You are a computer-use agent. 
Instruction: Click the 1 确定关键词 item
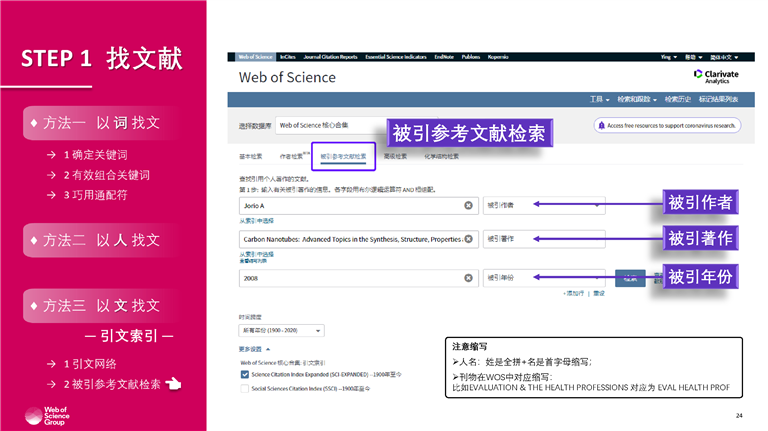(x=96, y=155)
